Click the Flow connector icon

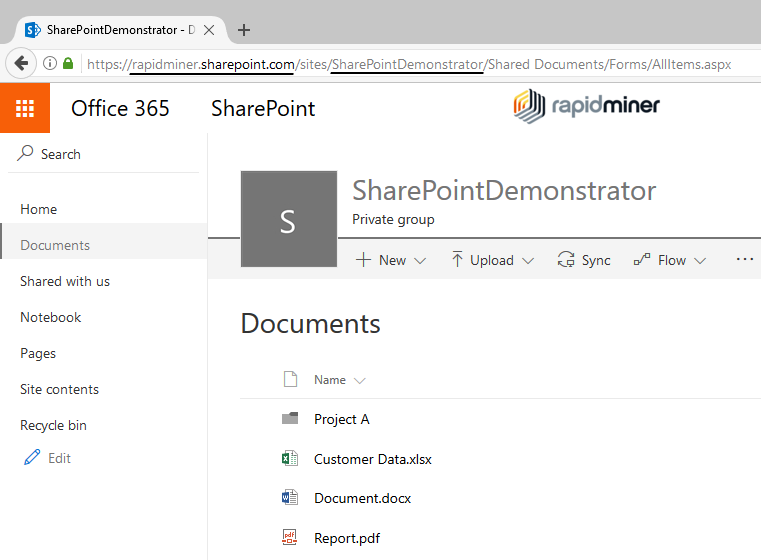642,260
